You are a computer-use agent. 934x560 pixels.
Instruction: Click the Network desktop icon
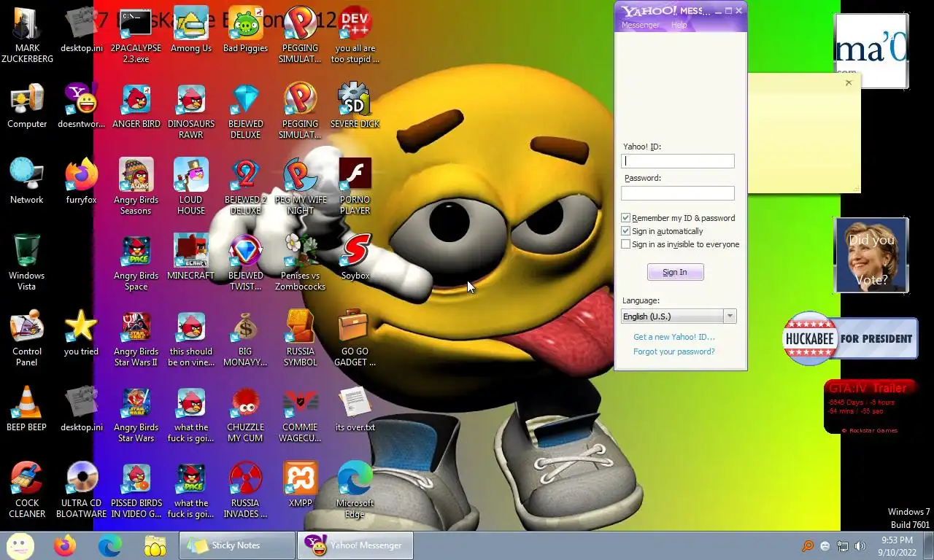27,182
